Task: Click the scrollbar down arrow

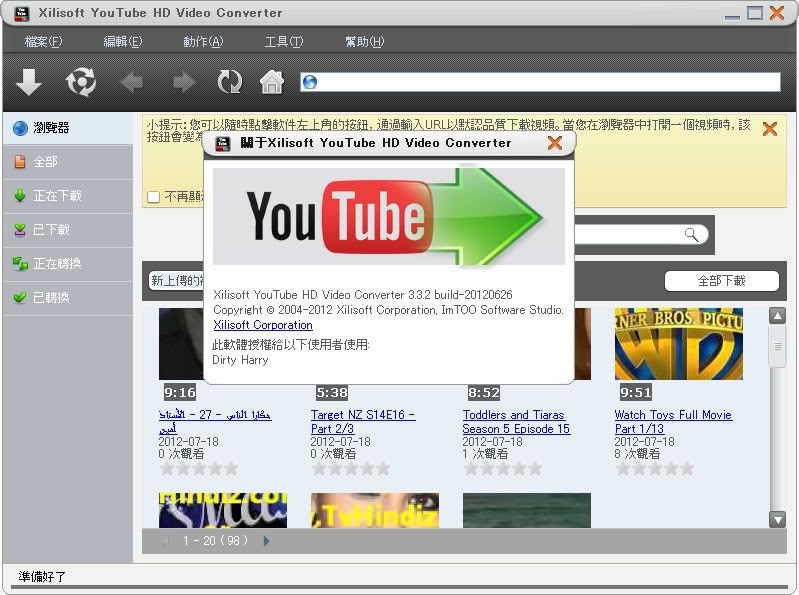Action: (x=777, y=520)
